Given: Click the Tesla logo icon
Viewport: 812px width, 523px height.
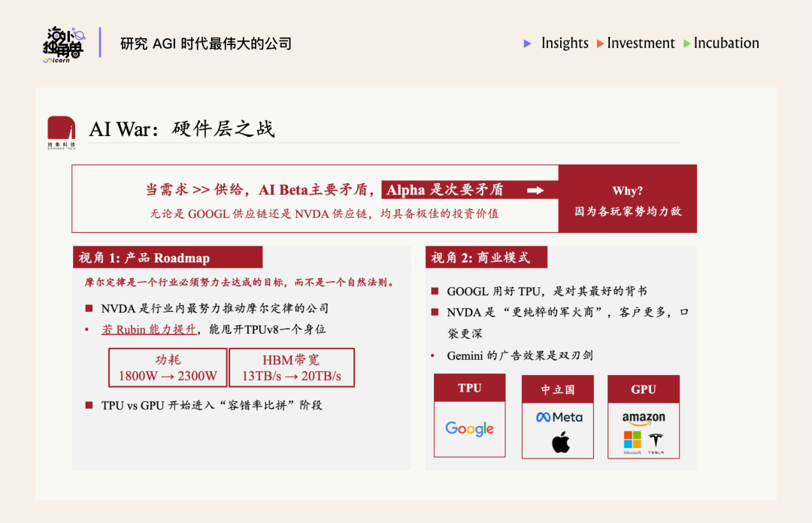Looking at the screenshot, I should (656, 442).
